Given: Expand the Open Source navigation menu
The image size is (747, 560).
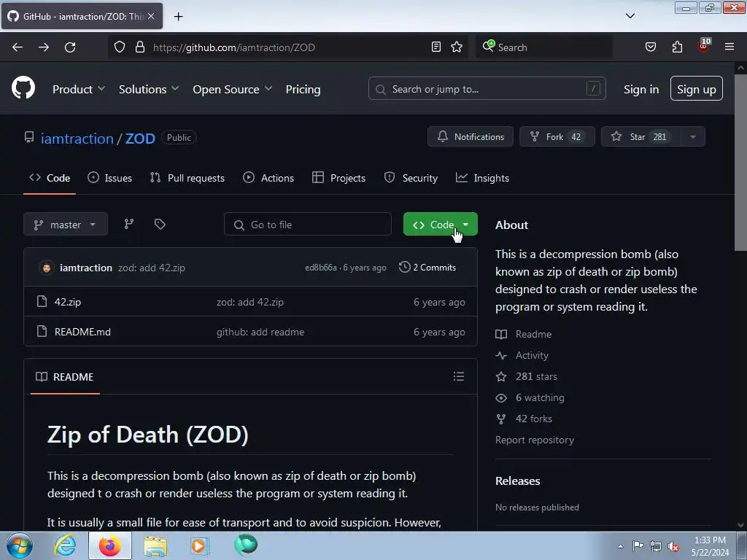Looking at the screenshot, I should tap(233, 89).
